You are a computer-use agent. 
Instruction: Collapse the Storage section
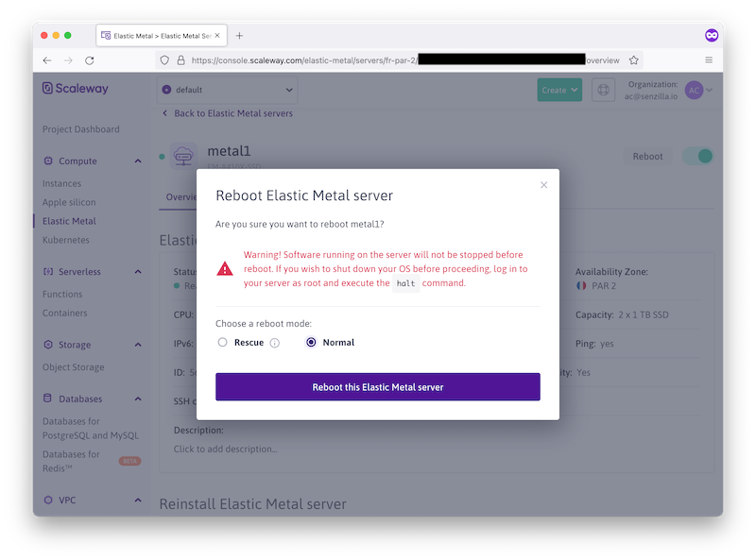pos(138,345)
